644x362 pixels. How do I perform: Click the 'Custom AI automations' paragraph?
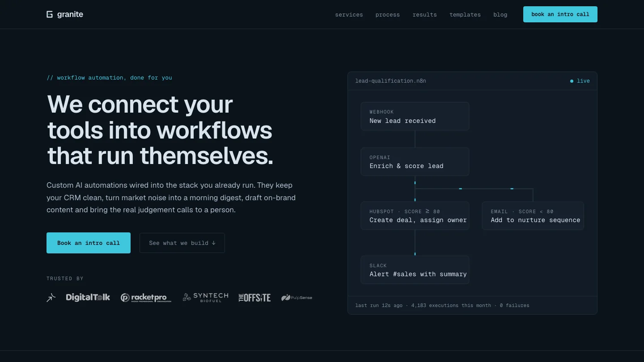point(171,197)
